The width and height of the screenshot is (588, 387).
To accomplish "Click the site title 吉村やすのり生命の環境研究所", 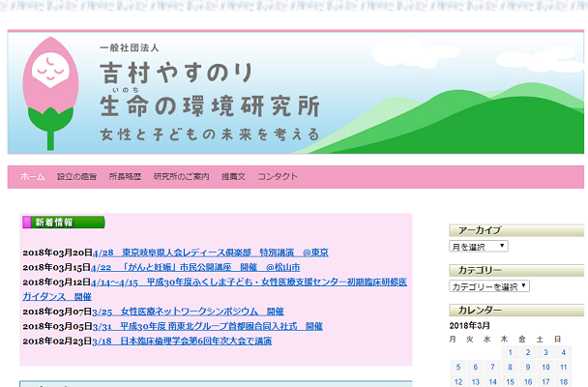I will click(x=208, y=89).
